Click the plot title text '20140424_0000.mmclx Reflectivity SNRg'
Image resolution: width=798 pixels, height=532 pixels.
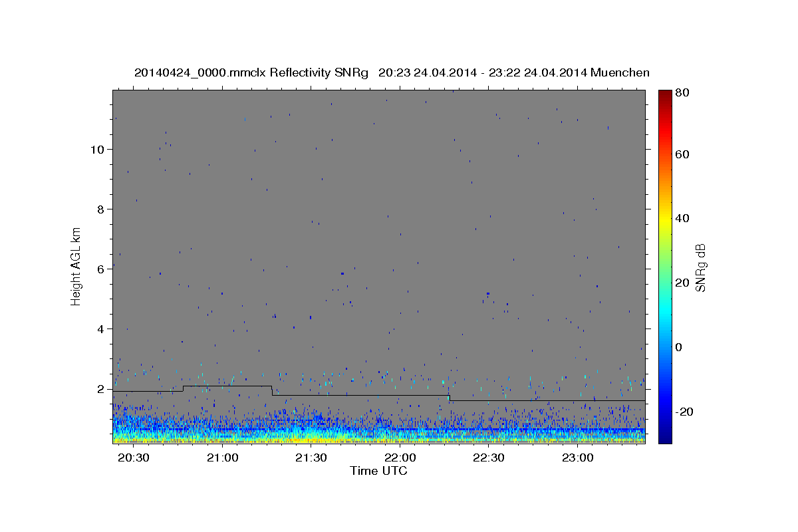[x=251, y=72]
